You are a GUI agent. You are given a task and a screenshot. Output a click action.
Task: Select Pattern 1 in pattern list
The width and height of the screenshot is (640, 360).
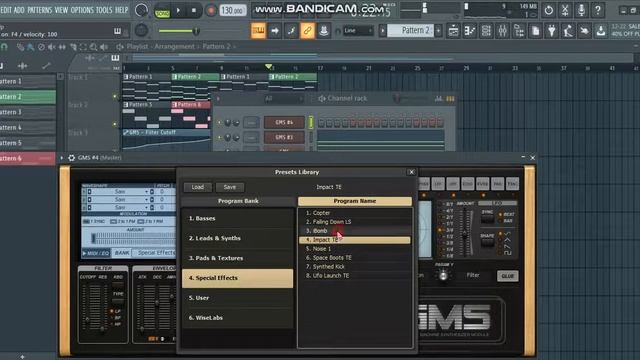pyautogui.click(x=28, y=81)
